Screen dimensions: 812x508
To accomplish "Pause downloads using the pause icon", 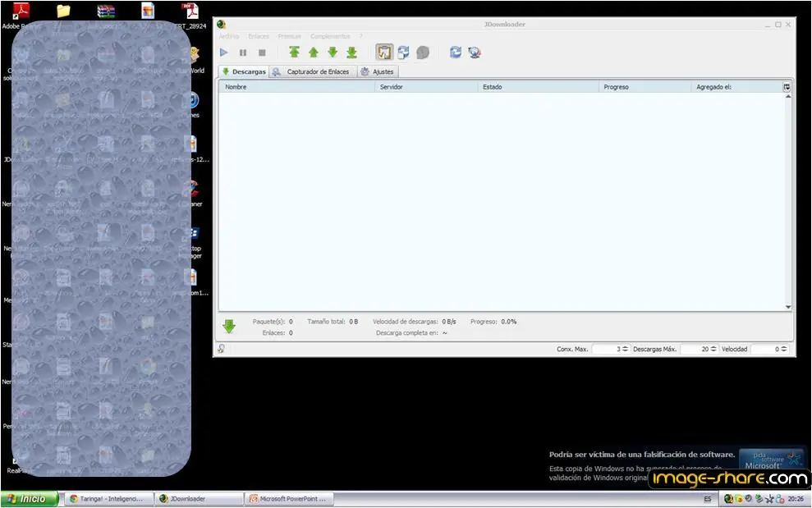I will click(243, 53).
